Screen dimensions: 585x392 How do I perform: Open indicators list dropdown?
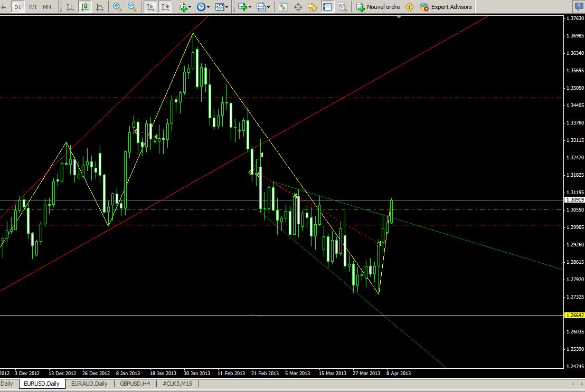point(185,7)
